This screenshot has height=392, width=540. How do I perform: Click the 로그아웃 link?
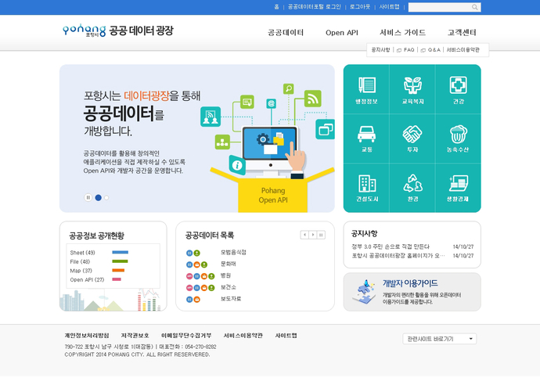coord(360,7)
